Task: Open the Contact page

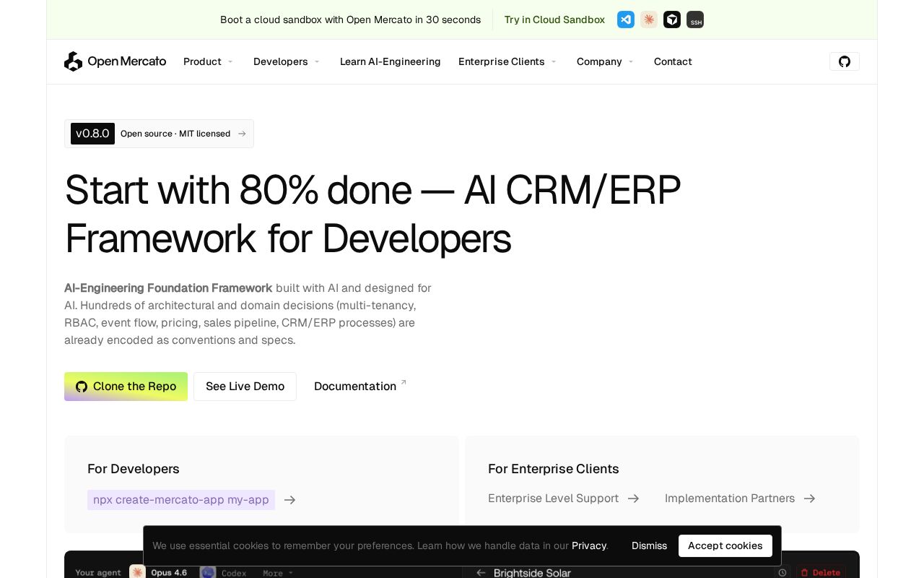Action: click(673, 61)
